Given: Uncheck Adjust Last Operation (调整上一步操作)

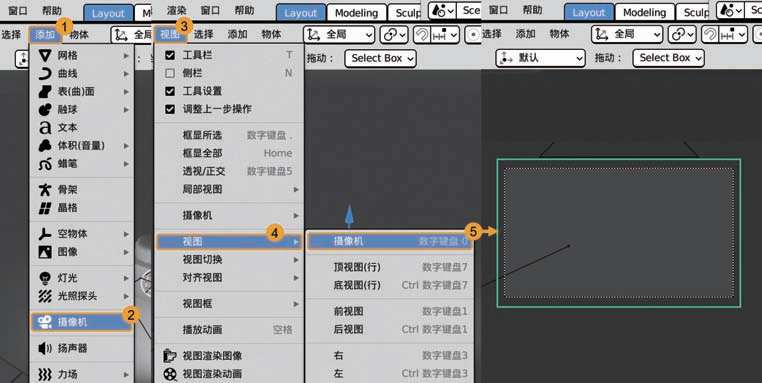Looking at the screenshot, I should pyautogui.click(x=170, y=109).
